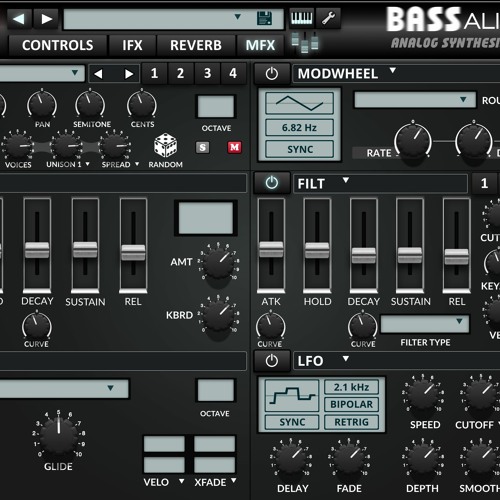Click the 2.1 kHz LFO rate field
Screen dimensions: 500x500
(351, 387)
